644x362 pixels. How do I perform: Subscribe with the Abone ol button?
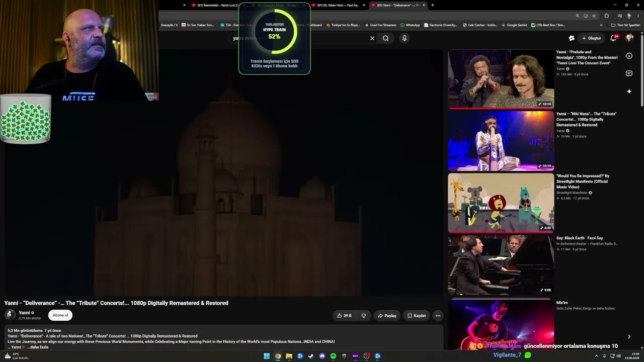[60, 315]
